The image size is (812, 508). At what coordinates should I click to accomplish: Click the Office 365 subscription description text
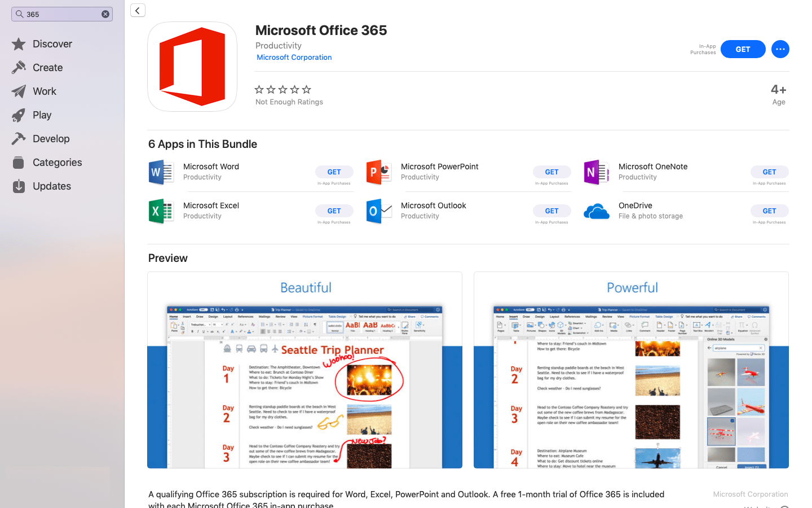(406, 500)
